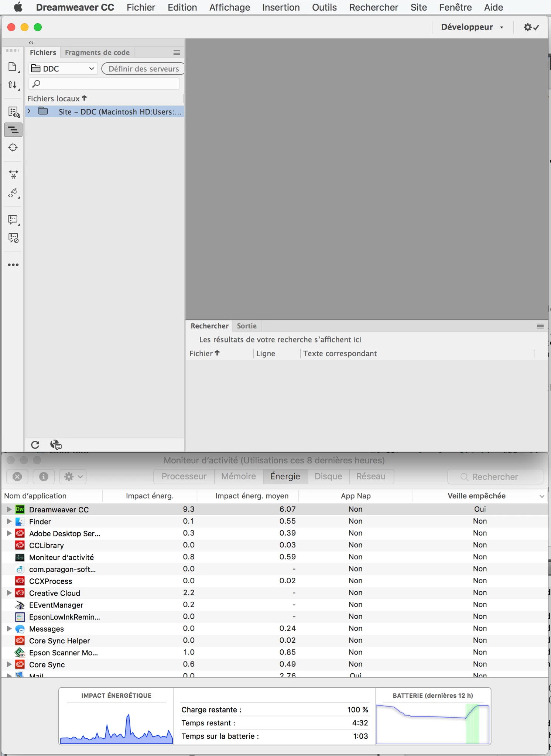Click the Finder app icon in process list
The height and width of the screenshot is (756, 551).
[x=20, y=521]
